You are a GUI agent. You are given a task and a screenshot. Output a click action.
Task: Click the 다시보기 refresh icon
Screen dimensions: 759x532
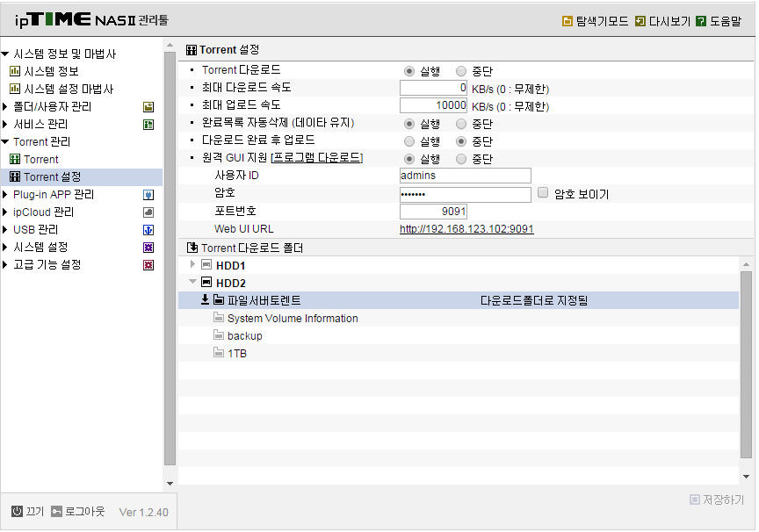click(x=640, y=21)
